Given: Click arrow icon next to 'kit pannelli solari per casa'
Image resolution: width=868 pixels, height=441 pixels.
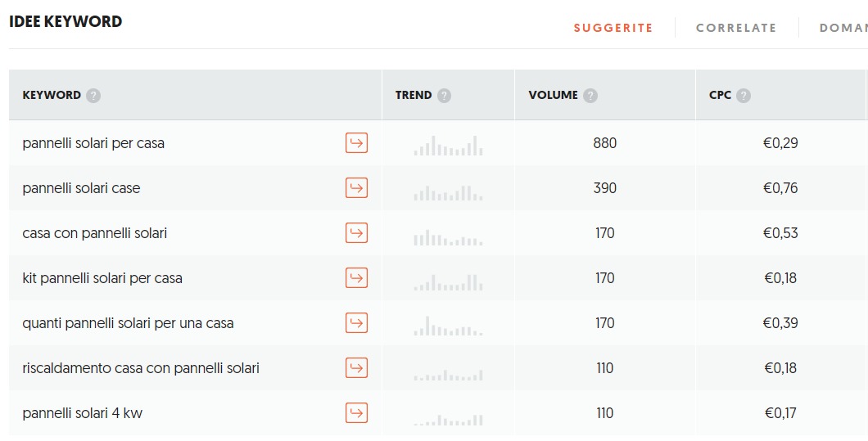Looking at the screenshot, I should tap(356, 278).
